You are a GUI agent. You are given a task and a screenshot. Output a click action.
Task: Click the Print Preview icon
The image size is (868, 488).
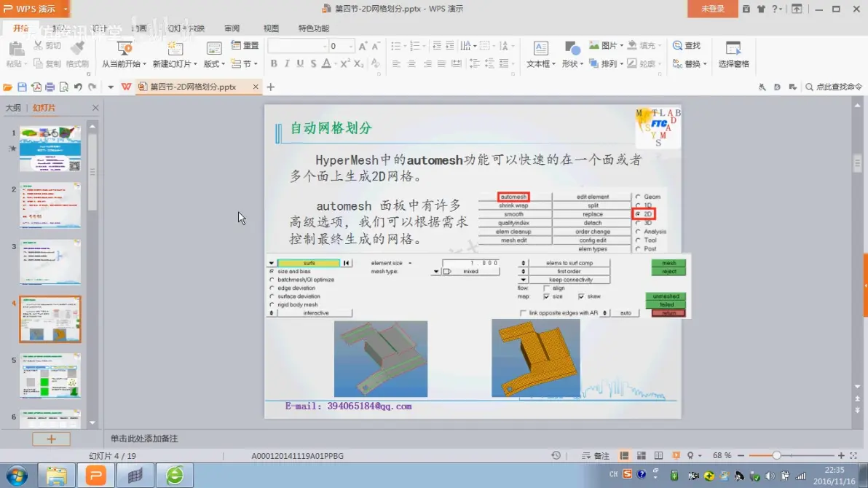pos(63,87)
